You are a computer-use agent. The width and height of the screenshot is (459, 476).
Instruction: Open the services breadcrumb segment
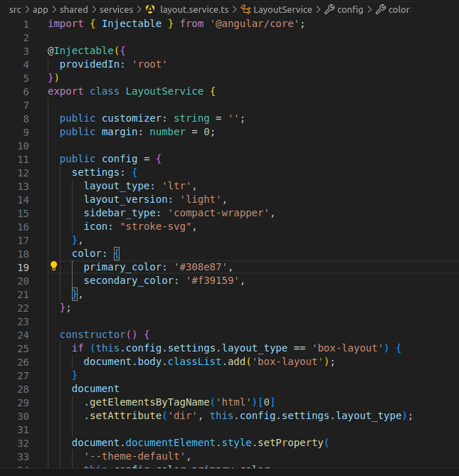click(116, 10)
